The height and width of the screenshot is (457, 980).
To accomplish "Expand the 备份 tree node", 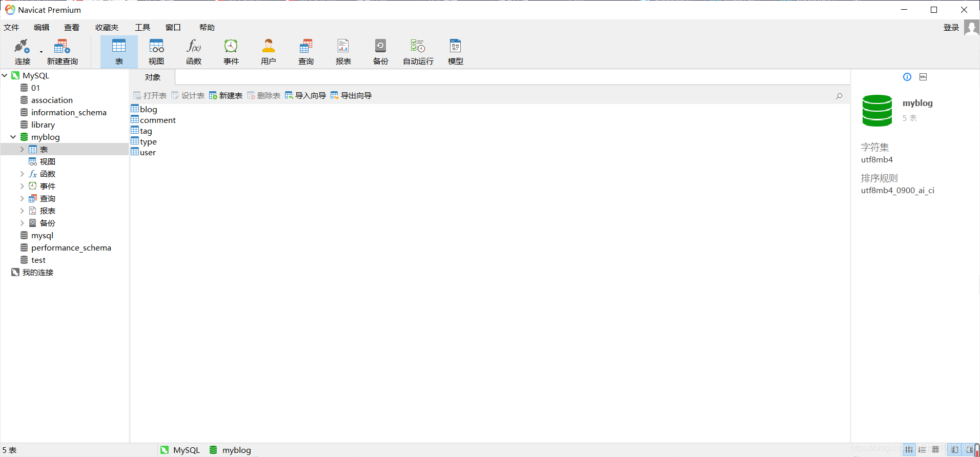I will point(22,223).
